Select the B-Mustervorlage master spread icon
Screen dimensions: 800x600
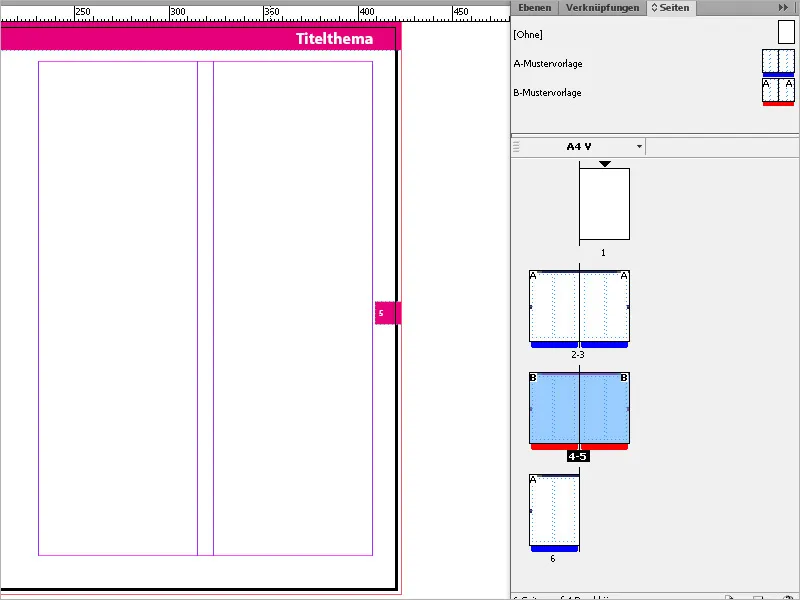tap(778, 92)
